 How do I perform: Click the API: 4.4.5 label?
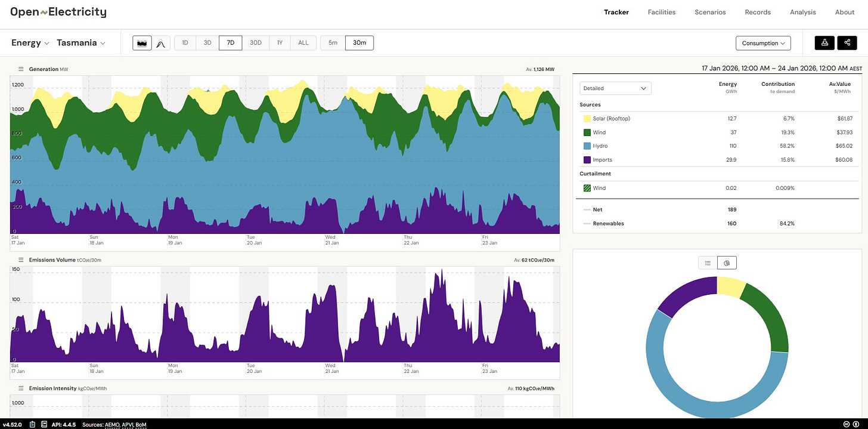click(64, 425)
